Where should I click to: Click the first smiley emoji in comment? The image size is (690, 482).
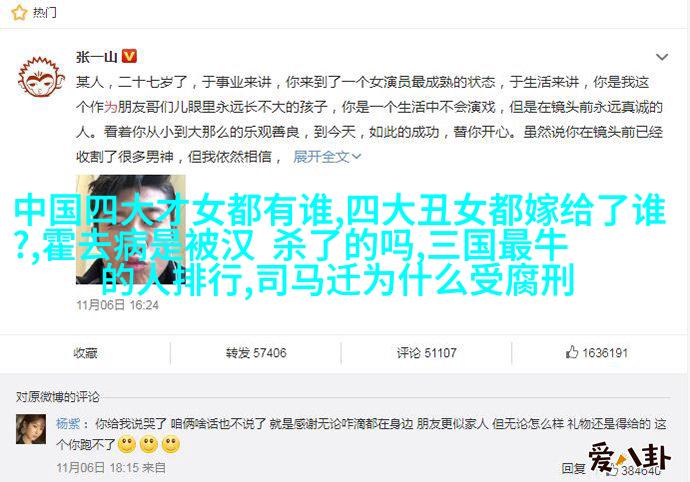point(127,445)
